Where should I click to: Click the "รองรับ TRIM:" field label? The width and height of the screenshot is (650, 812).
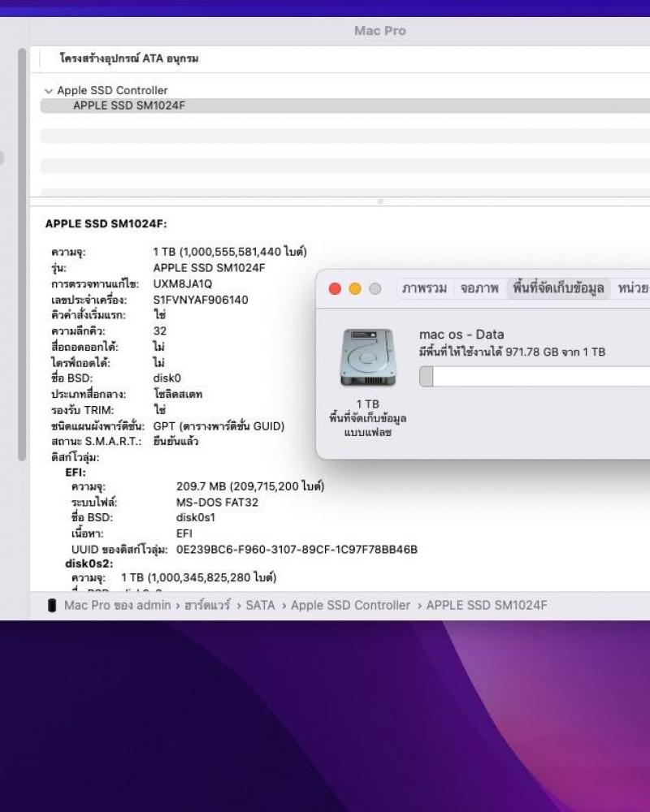(82, 410)
